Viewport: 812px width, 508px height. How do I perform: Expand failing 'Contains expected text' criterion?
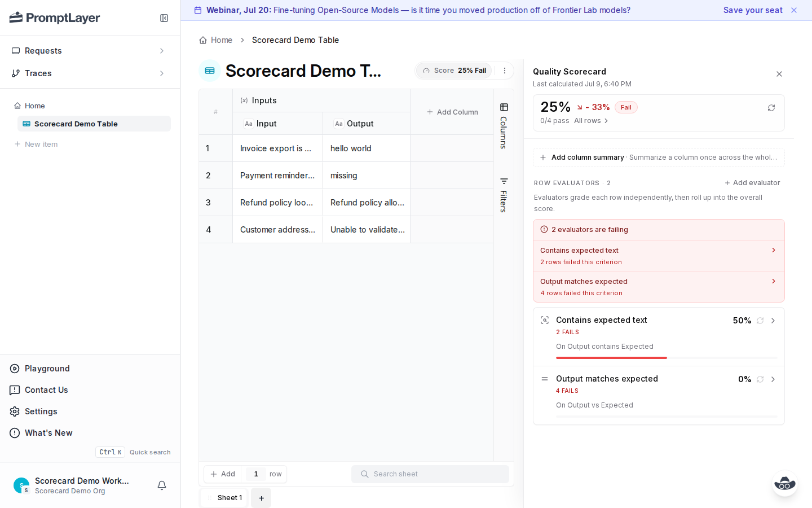click(x=659, y=256)
